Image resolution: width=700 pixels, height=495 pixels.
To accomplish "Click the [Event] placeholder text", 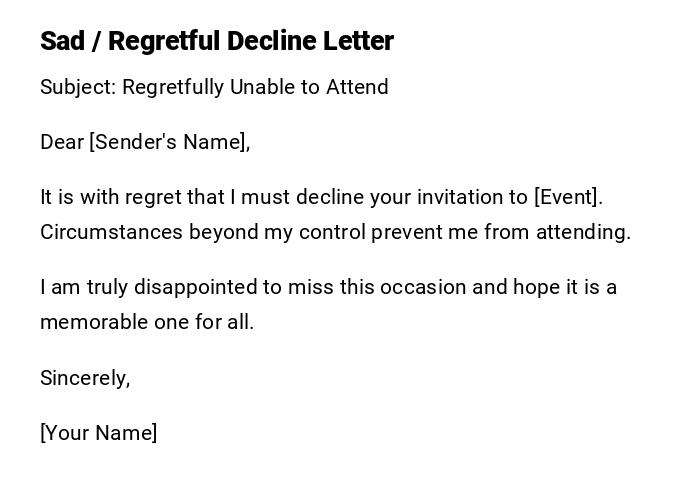I will tap(569, 197).
